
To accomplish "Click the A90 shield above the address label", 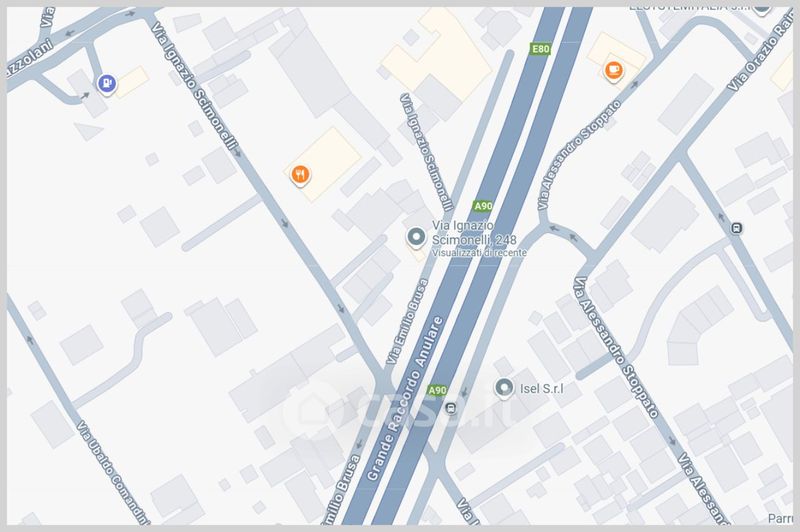I will point(483,206).
